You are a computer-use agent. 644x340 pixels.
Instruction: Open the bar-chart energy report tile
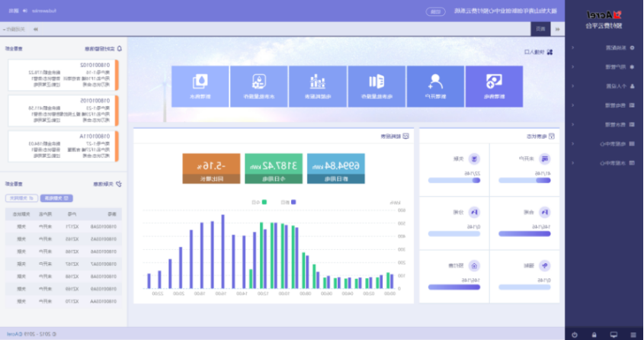(318, 87)
